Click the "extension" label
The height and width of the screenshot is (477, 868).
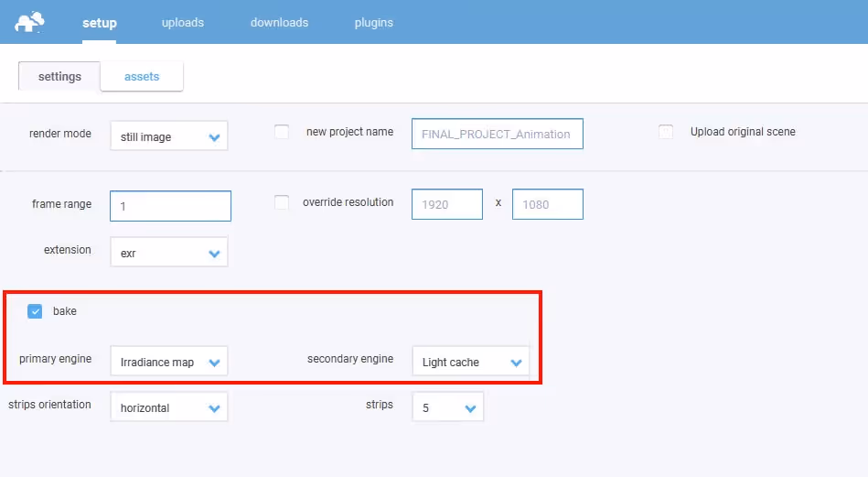pyautogui.click(x=68, y=250)
